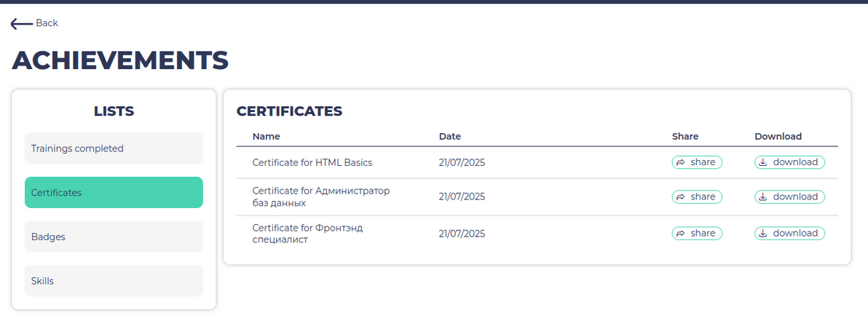868x326 pixels.
Task: Download the HTML Basics certificate
Action: click(789, 162)
